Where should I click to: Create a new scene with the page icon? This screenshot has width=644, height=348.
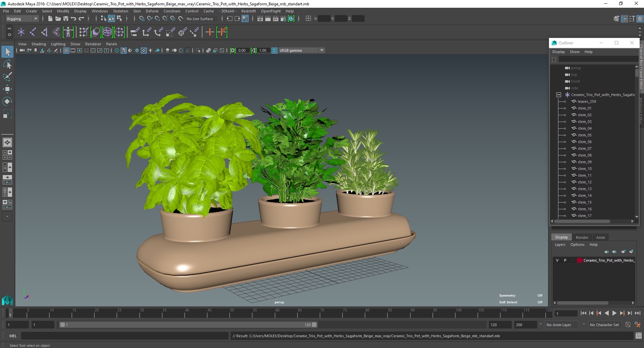coord(50,19)
